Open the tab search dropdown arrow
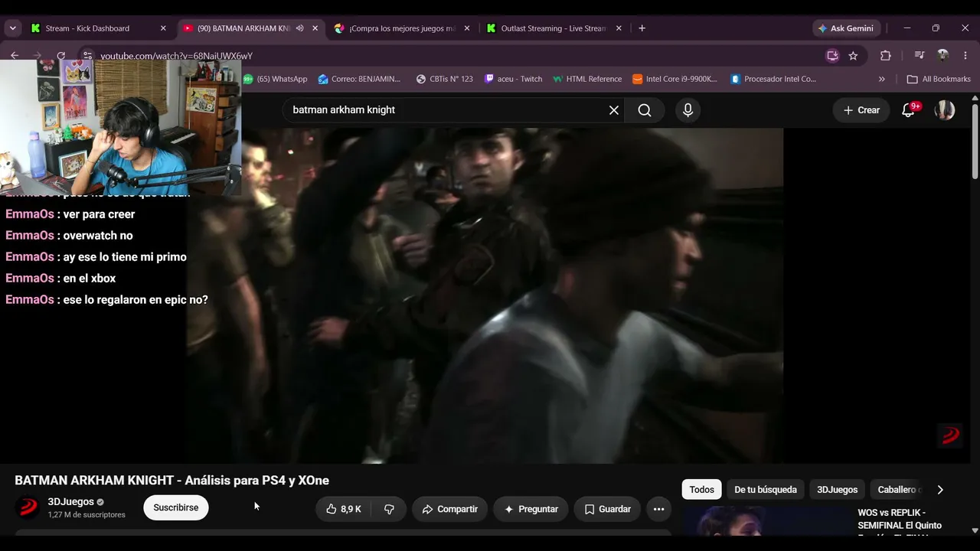980x551 pixels. point(12,28)
